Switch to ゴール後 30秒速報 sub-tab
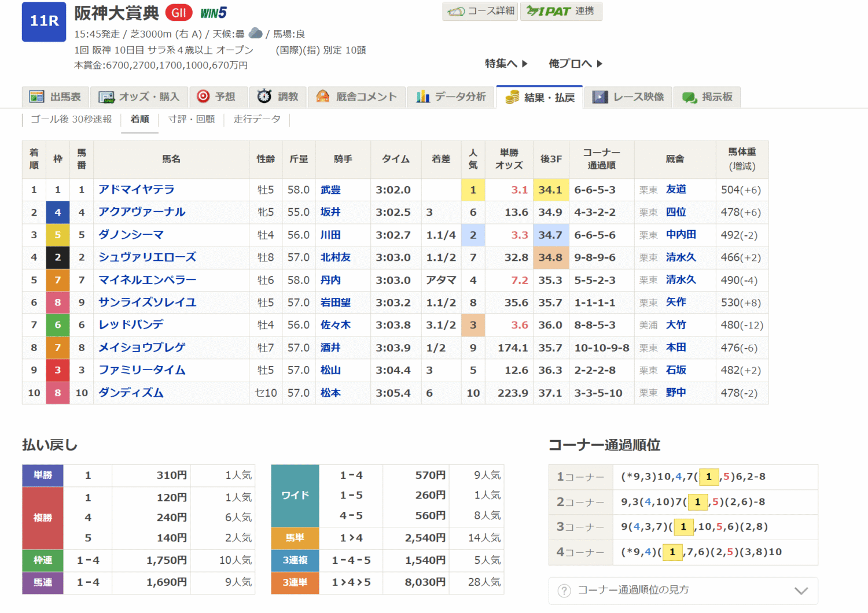This screenshot has width=868, height=613. 71,119
